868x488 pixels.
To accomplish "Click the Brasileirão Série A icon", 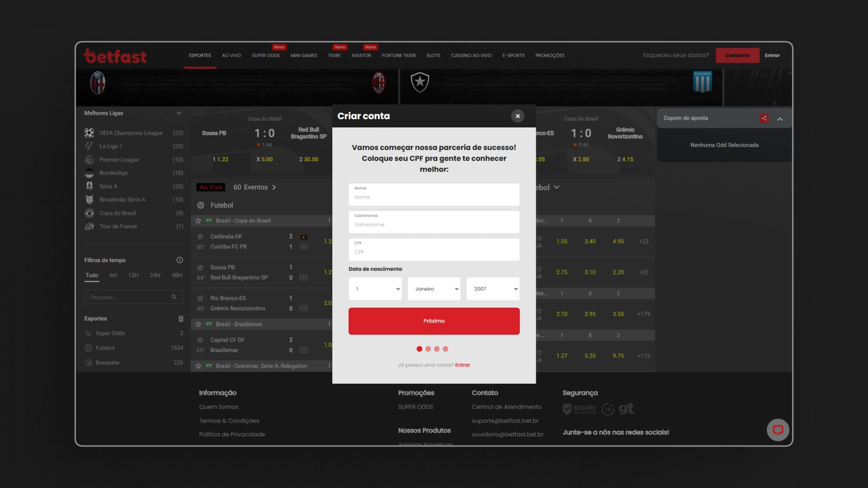I will tap(90, 199).
